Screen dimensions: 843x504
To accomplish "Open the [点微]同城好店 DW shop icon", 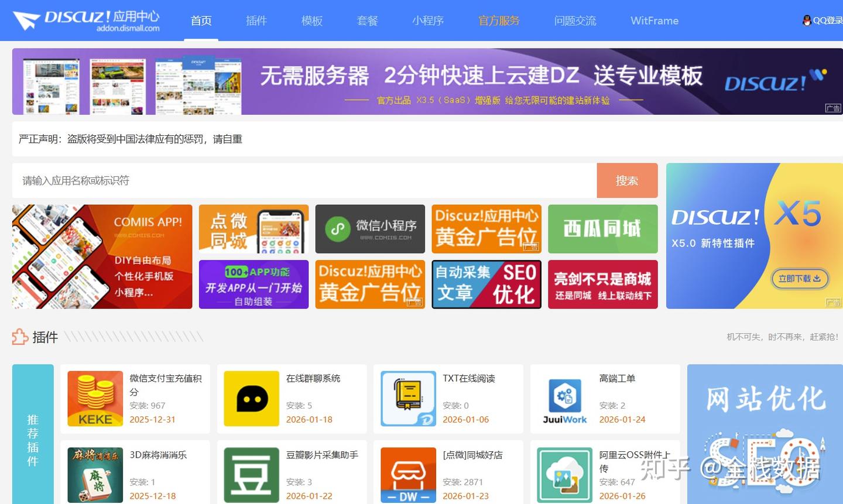I will (x=409, y=475).
